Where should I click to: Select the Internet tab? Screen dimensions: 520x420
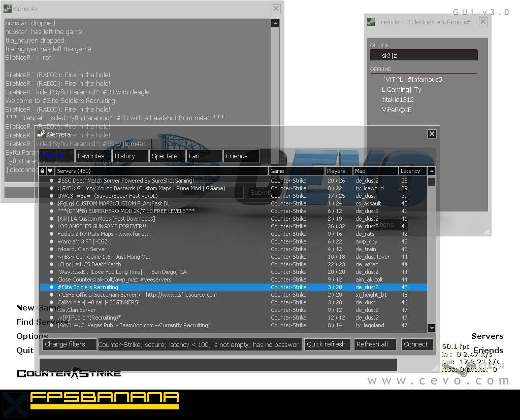pyautogui.click(x=56, y=156)
